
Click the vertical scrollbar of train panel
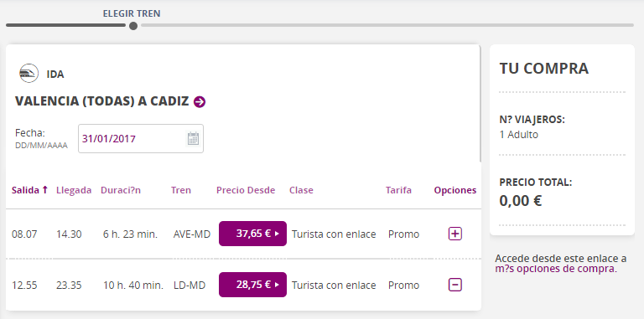tap(480, 103)
